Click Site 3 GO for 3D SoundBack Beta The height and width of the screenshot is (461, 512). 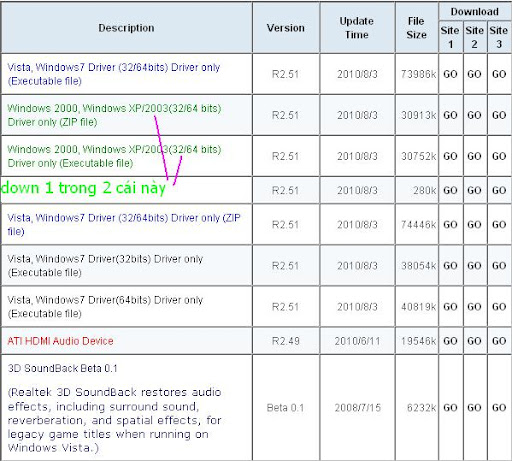[x=499, y=408]
